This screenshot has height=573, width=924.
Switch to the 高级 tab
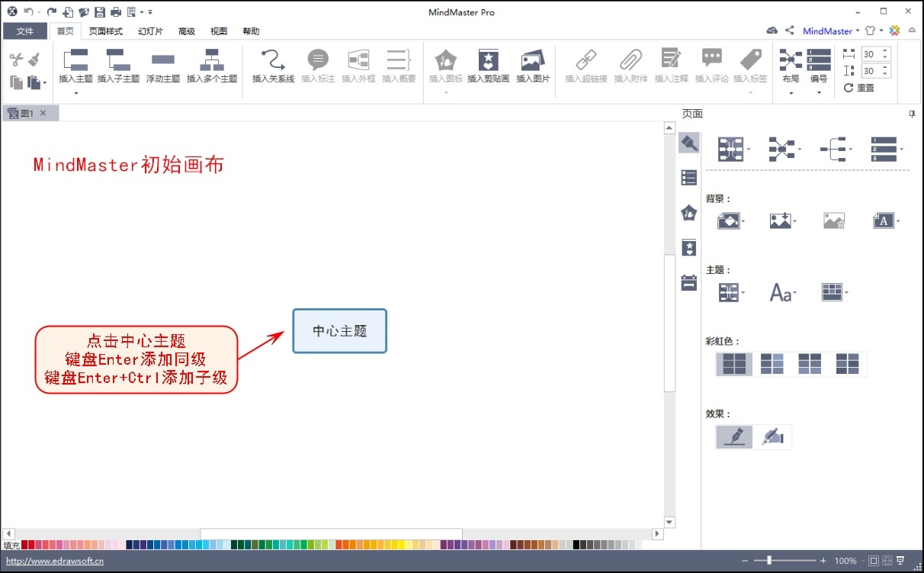[x=187, y=31]
